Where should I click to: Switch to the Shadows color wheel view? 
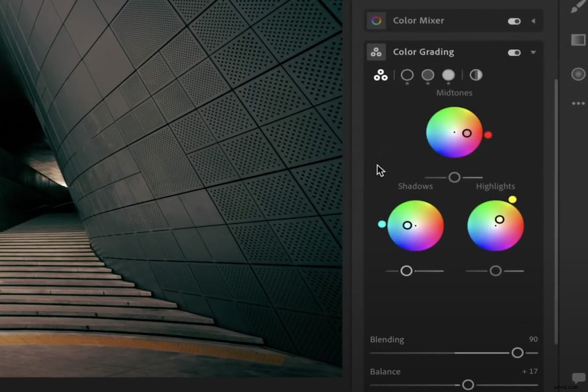coord(407,76)
